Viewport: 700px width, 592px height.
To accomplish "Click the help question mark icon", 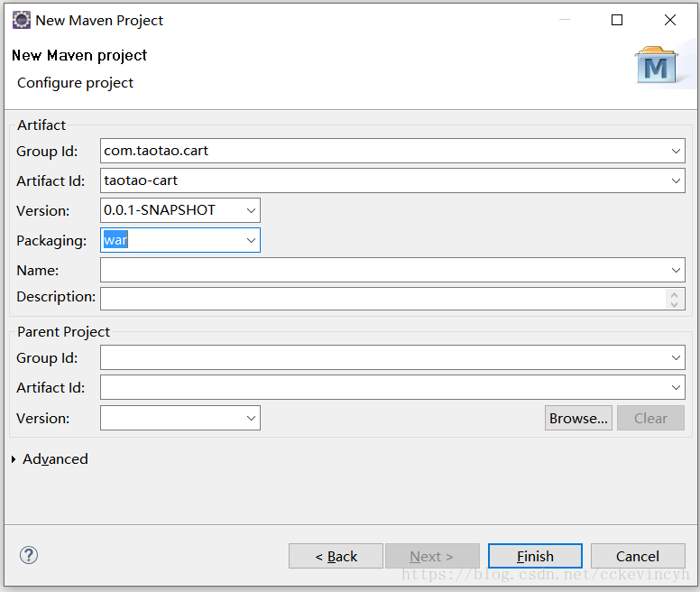I will point(29,555).
